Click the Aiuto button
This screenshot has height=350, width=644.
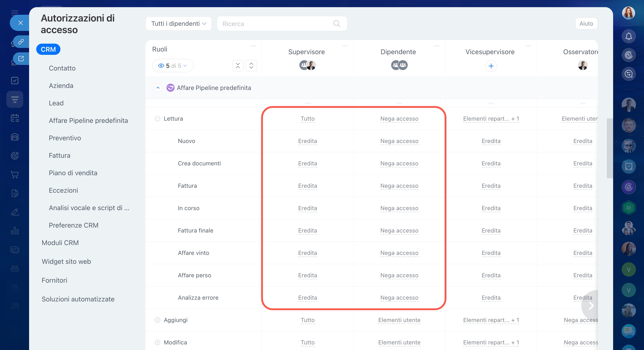point(586,23)
